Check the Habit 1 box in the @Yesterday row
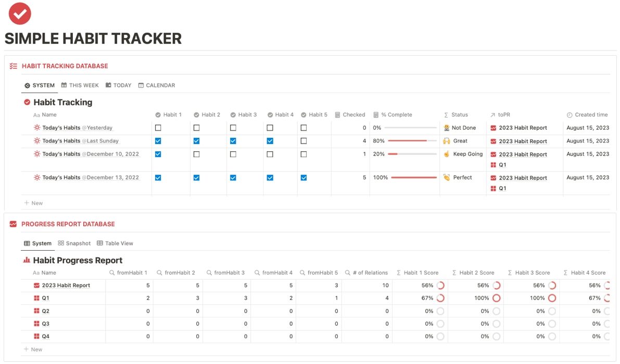 point(158,127)
